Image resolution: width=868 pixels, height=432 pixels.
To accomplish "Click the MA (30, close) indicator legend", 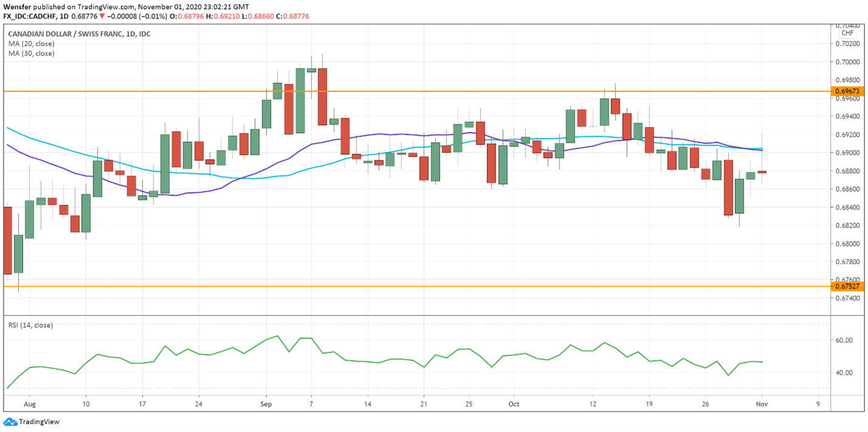I will pos(32,53).
